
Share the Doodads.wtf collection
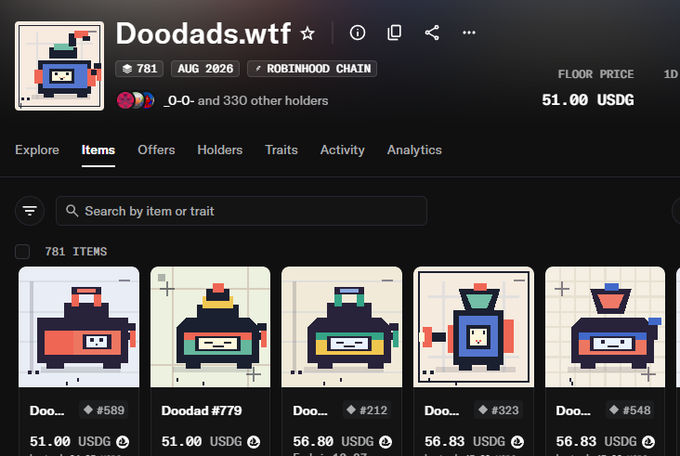(x=432, y=33)
